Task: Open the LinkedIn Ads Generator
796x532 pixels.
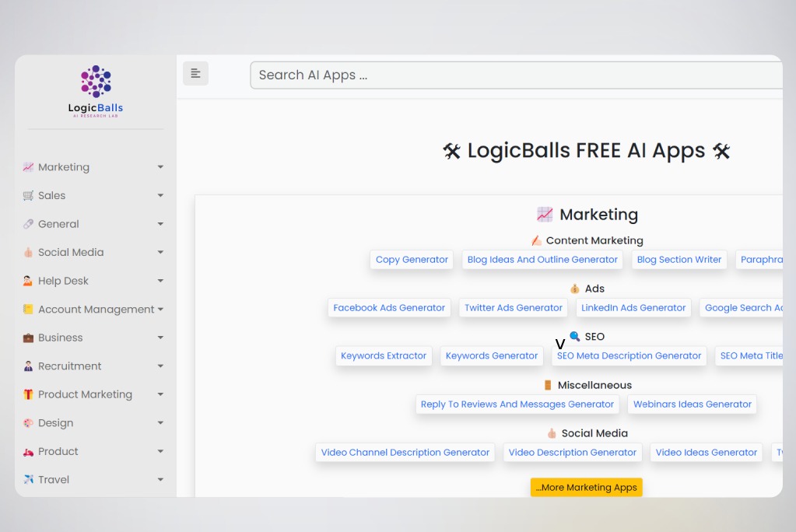Action: tap(633, 308)
